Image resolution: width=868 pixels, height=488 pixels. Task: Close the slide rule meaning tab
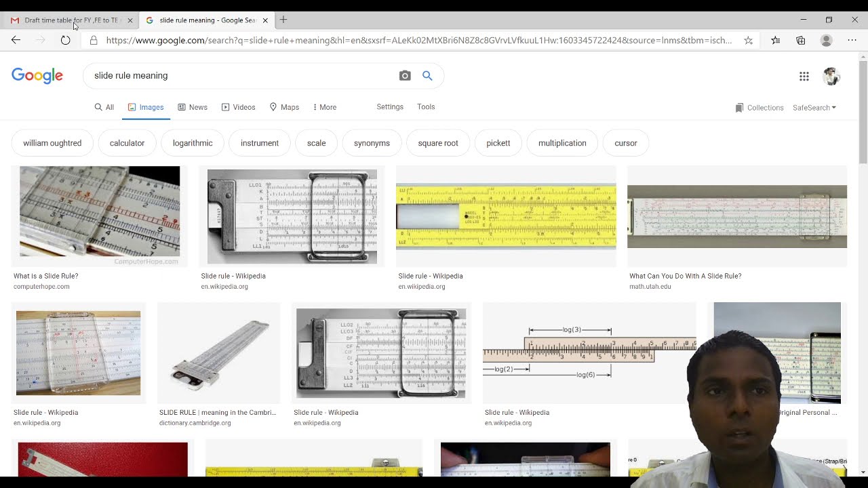[265, 20]
